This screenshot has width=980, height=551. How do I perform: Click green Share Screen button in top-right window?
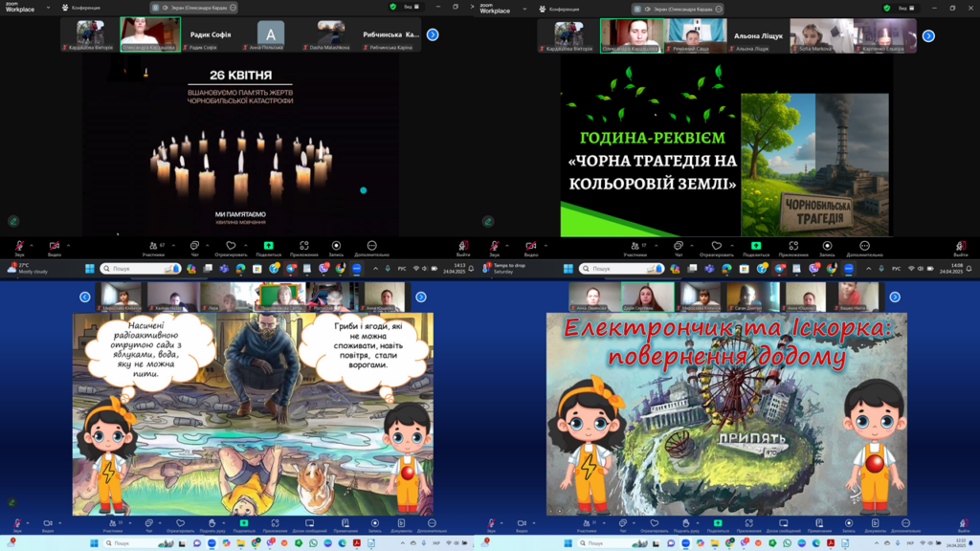(756, 248)
